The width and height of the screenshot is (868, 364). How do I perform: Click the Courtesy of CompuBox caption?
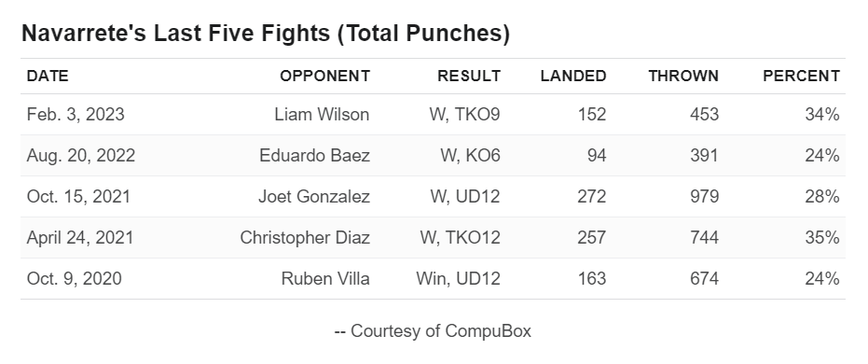[x=433, y=331]
